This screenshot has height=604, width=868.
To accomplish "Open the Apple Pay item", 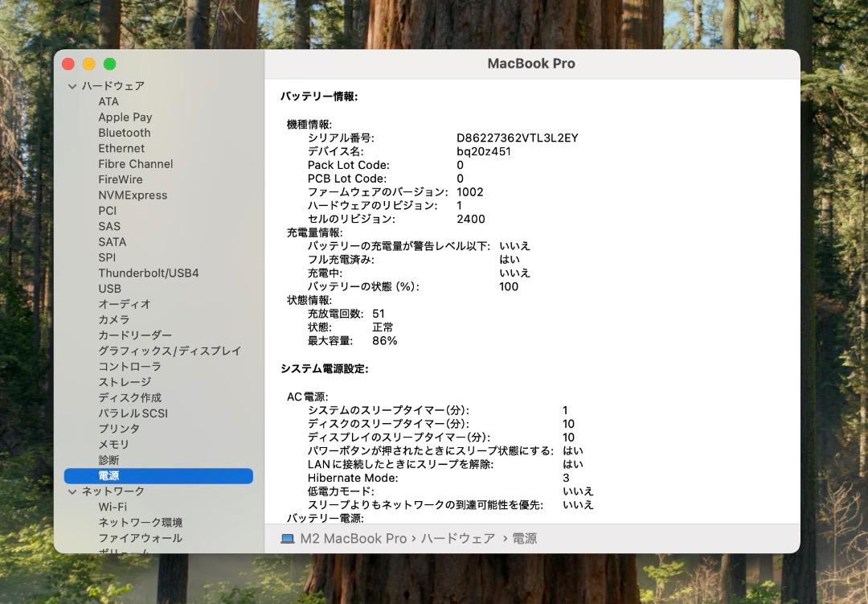I will 125,117.
